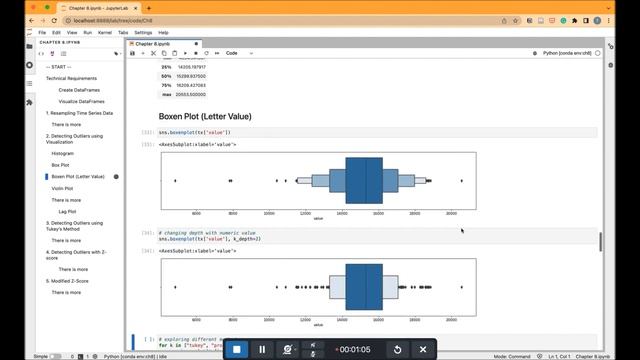Click the kernel status circle indicator

(598, 53)
